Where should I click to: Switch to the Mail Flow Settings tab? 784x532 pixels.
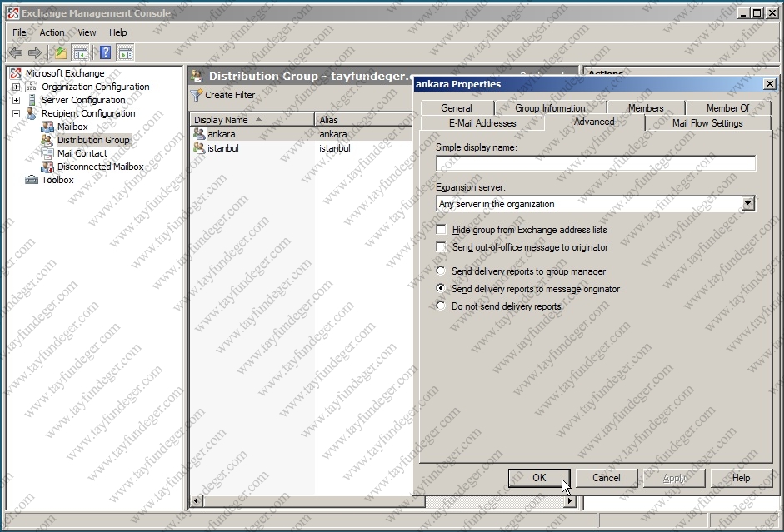point(707,123)
